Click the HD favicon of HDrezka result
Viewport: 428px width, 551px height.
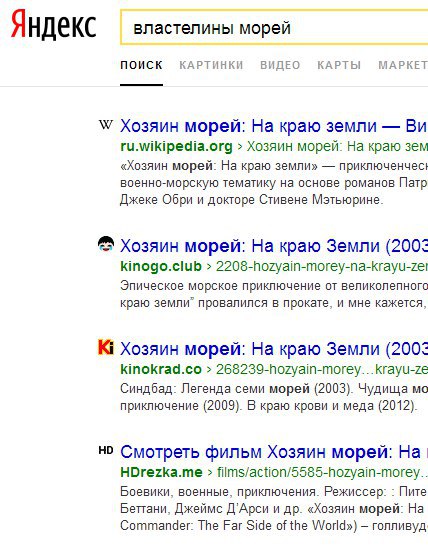click(x=106, y=450)
